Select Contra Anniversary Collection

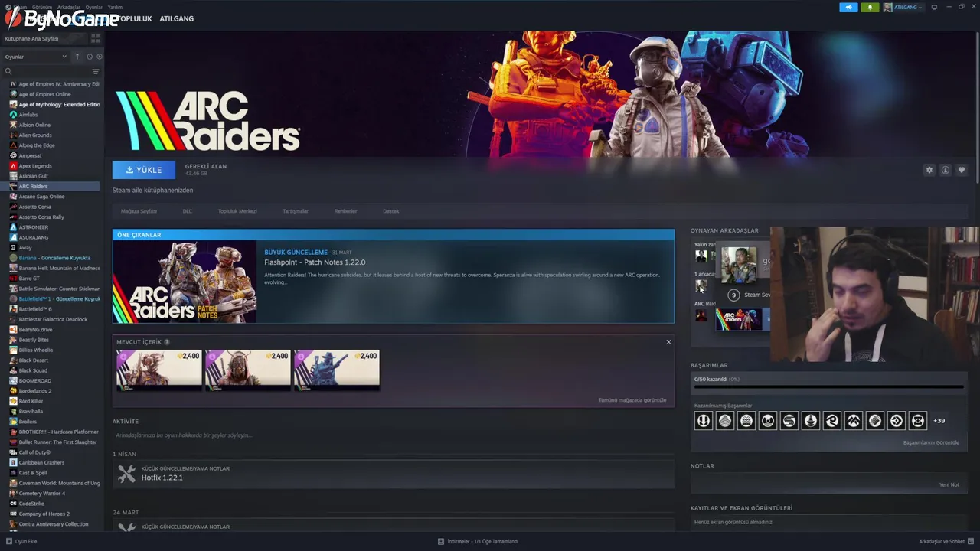(54, 524)
